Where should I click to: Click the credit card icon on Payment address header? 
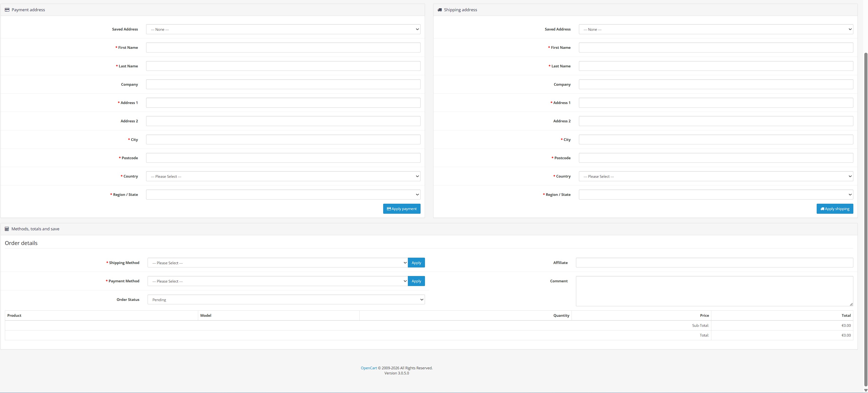pyautogui.click(x=7, y=10)
